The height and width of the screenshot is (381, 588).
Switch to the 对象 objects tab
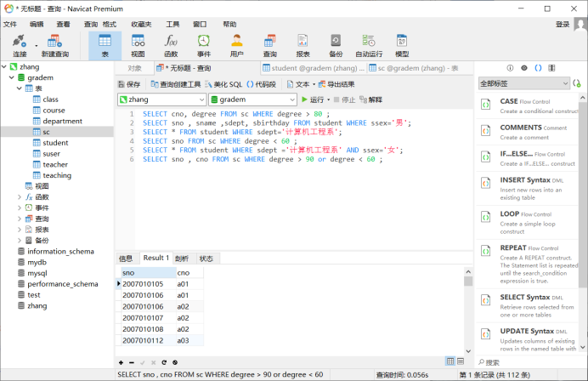coord(134,68)
